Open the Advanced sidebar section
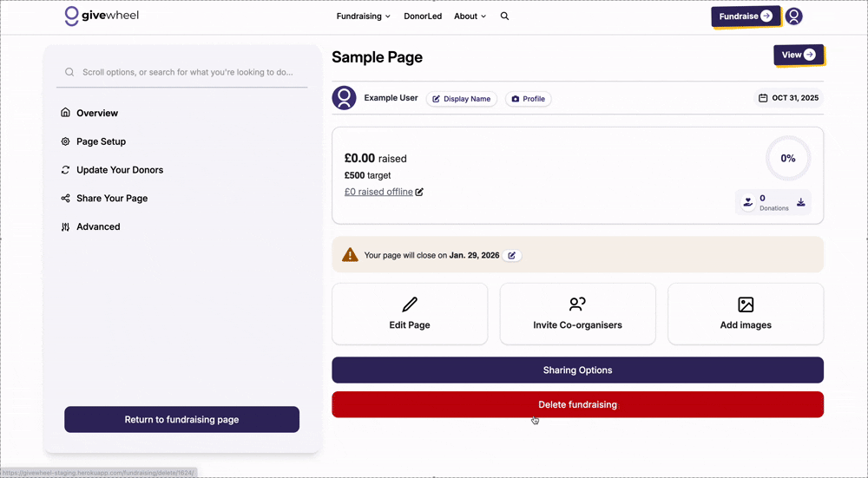Viewport: 868px width, 478px height. 98,226
